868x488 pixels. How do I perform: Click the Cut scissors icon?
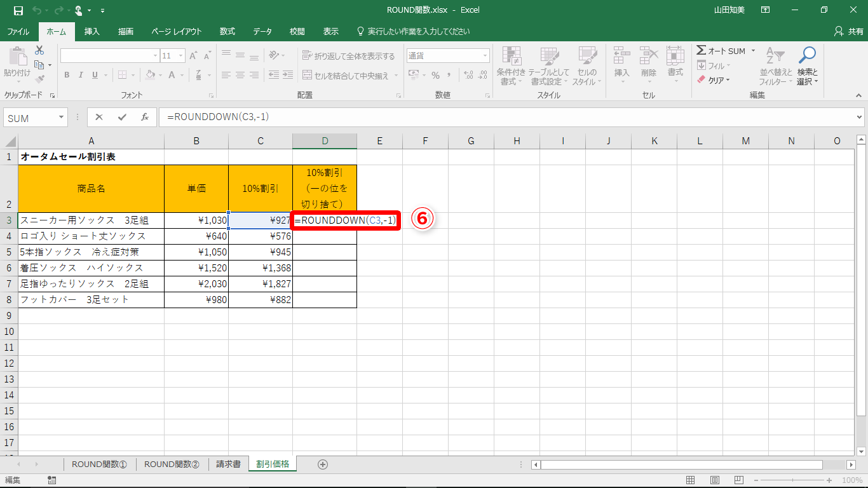click(x=39, y=50)
